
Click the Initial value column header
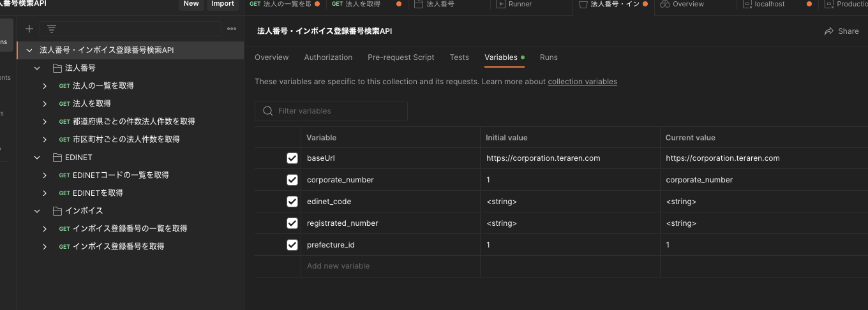(x=507, y=138)
